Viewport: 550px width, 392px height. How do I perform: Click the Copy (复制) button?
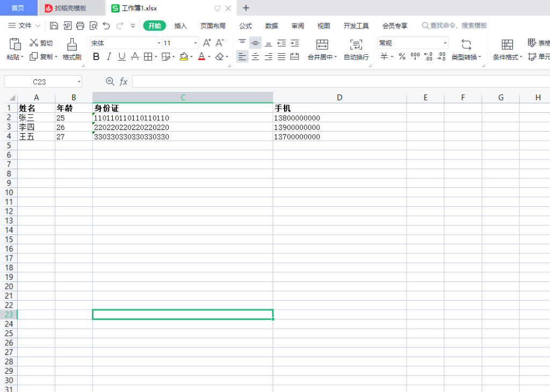[x=41, y=56]
